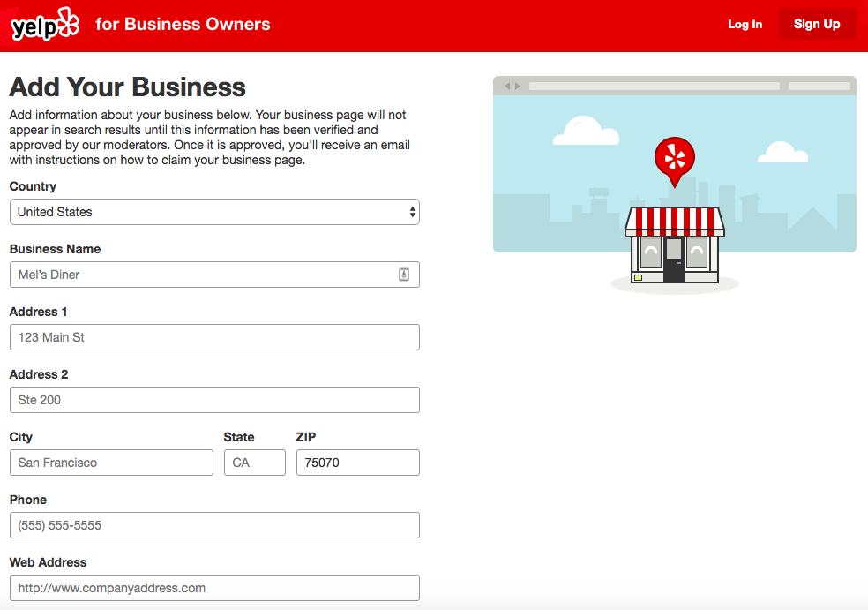Screen dimensions: 868x610
Task: Click the striped storefront awning illustration
Action: [674, 219]
